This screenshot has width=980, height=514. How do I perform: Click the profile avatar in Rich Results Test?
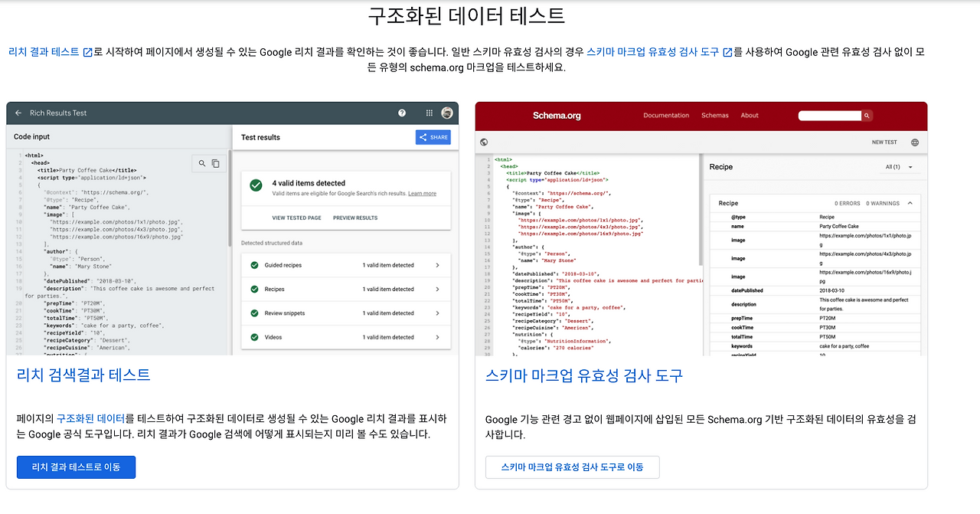(446, 113)
